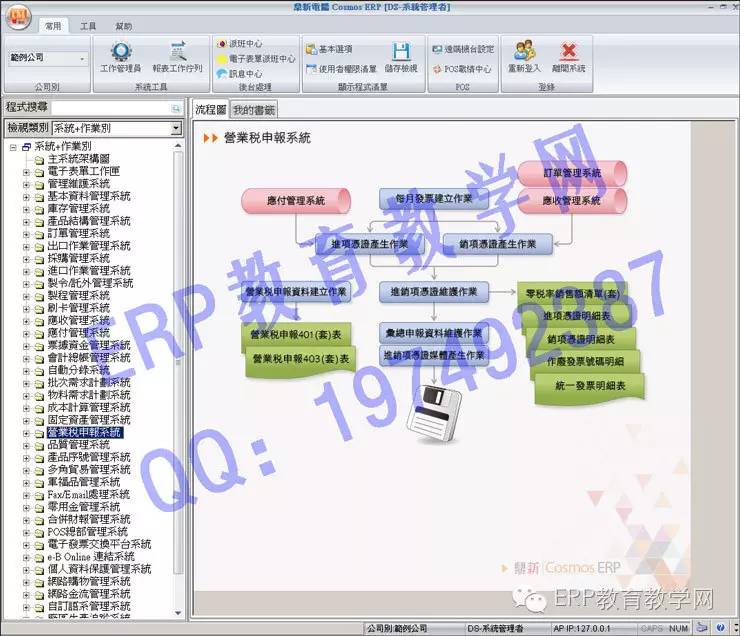
Task: Click the 報表工作佇列 icon
Action: tap(177, 57)
